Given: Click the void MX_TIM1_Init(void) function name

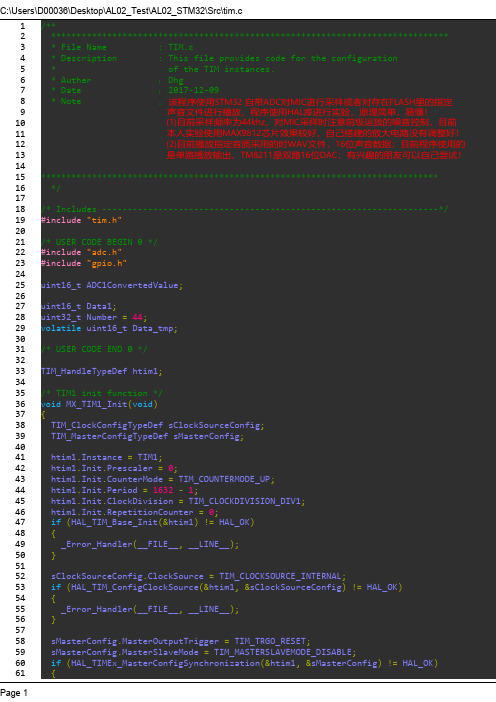Looking at the screenshot, I should pos(99,404).
